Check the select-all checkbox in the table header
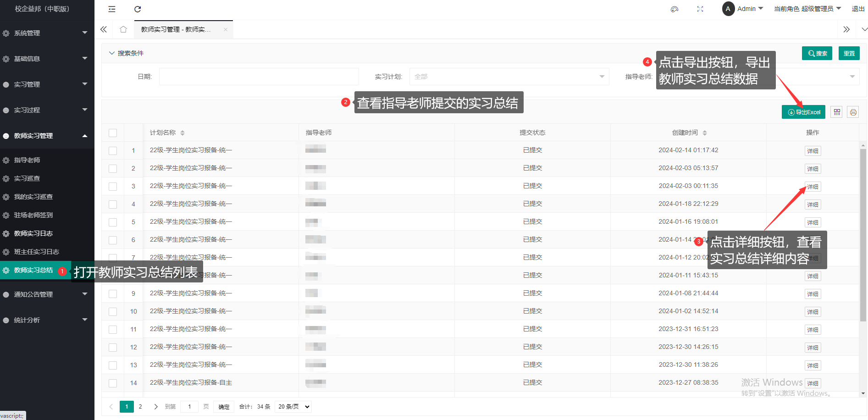The image size is (868, 420). [113, 133]
